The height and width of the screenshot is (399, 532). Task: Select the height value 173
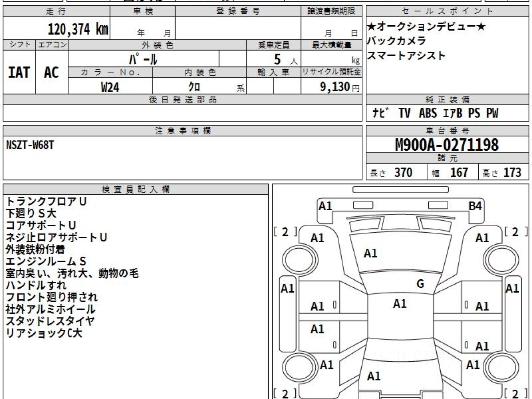click(512, 172)
